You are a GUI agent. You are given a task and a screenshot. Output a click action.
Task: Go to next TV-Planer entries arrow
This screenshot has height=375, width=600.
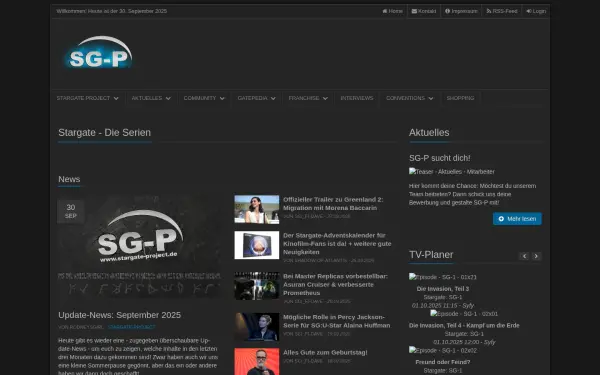(536, 256)
